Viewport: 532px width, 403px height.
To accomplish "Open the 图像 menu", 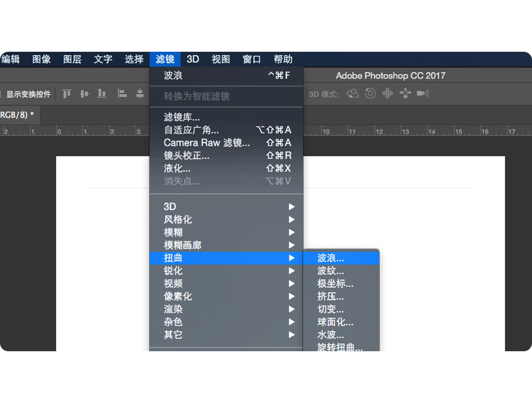I will 42,60.
